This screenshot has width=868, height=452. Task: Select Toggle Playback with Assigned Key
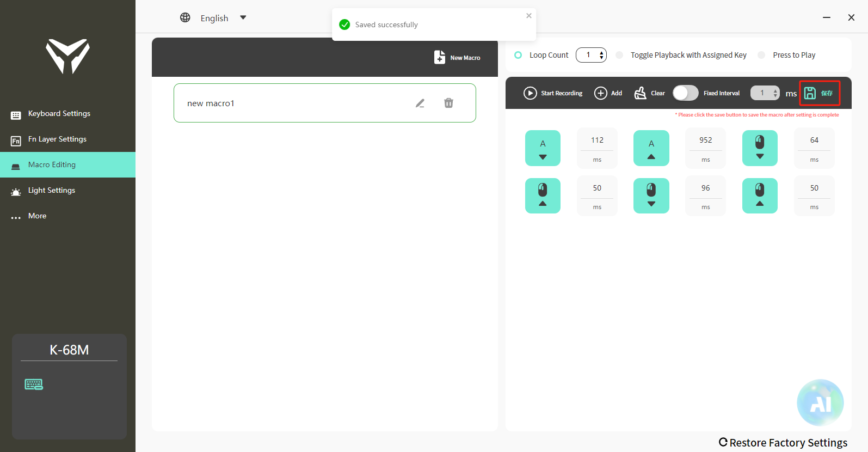[x=619, y=55]
